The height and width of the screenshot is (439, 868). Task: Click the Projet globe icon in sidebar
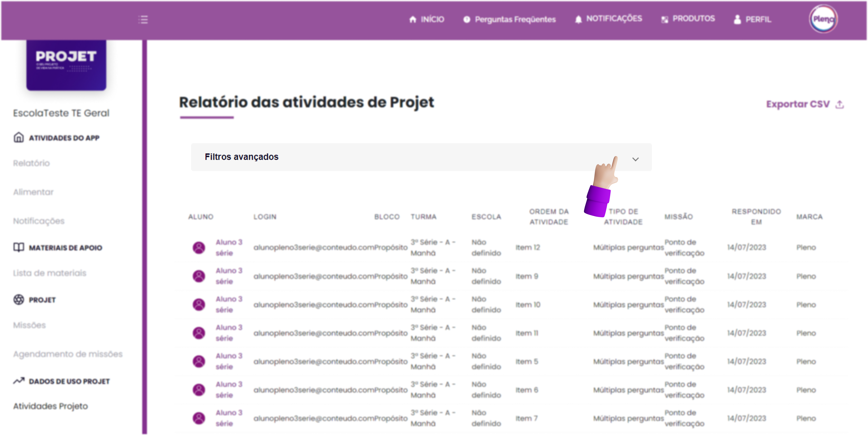(x=19, y=299)
